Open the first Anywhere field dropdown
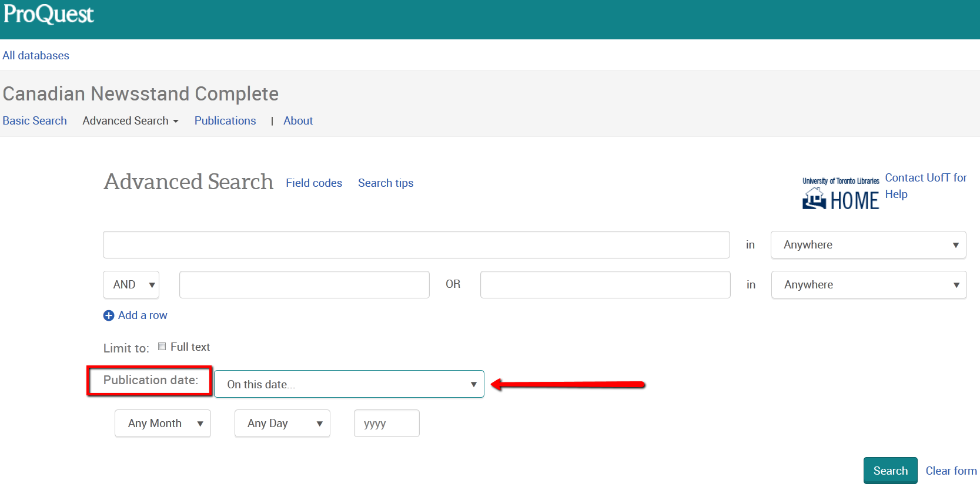Image resolution: width=980 pixels, height=487 pixels. click(868, 244)
